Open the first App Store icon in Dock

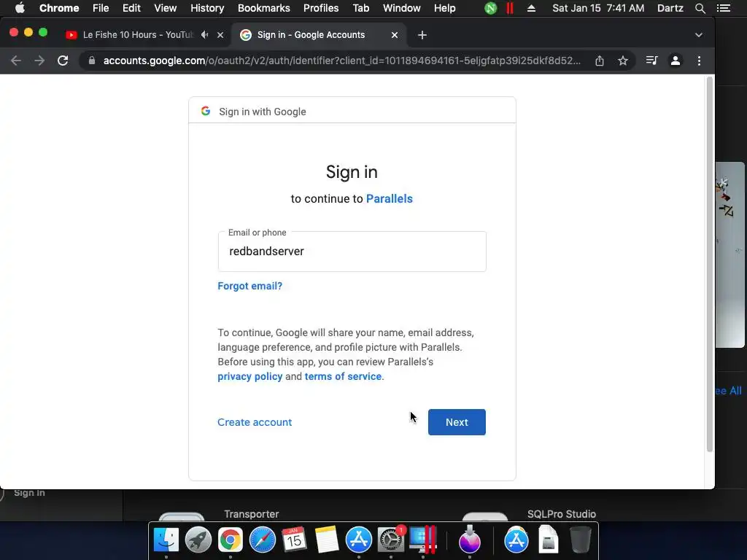(x=358, y=540)
